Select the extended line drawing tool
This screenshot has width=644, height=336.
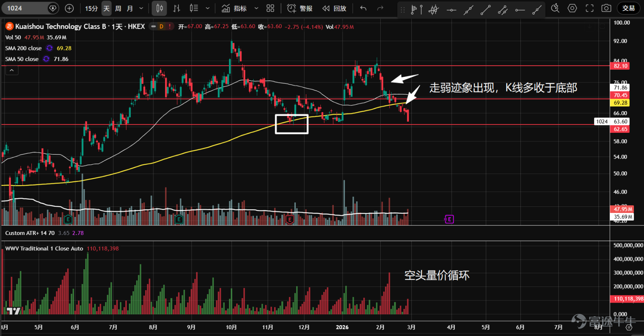(468, 10)
